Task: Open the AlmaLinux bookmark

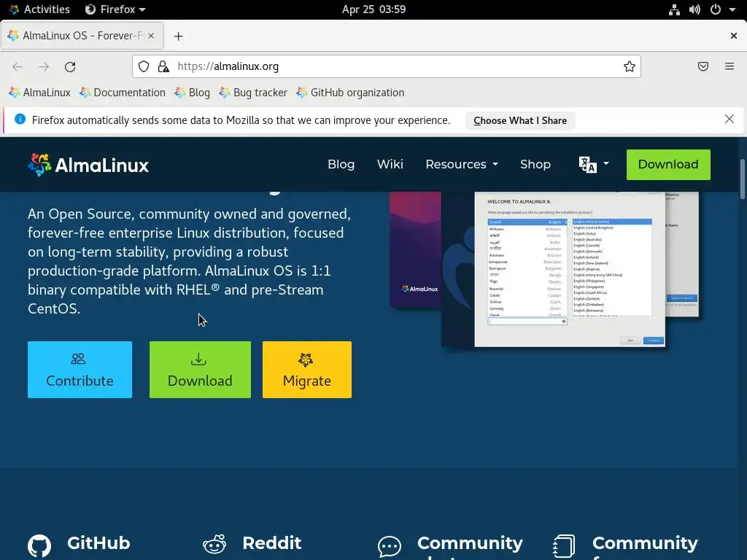Action: [x=40, y=93]
